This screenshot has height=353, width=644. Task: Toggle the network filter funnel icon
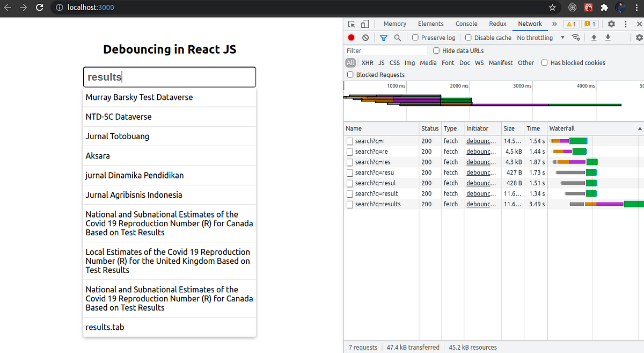point(384,38)
